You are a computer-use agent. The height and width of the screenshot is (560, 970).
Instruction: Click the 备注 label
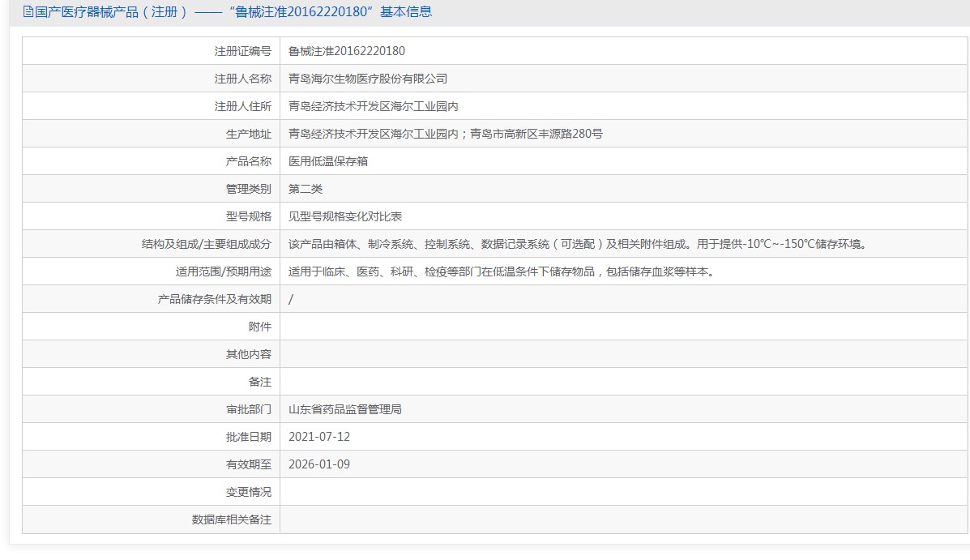260,382
